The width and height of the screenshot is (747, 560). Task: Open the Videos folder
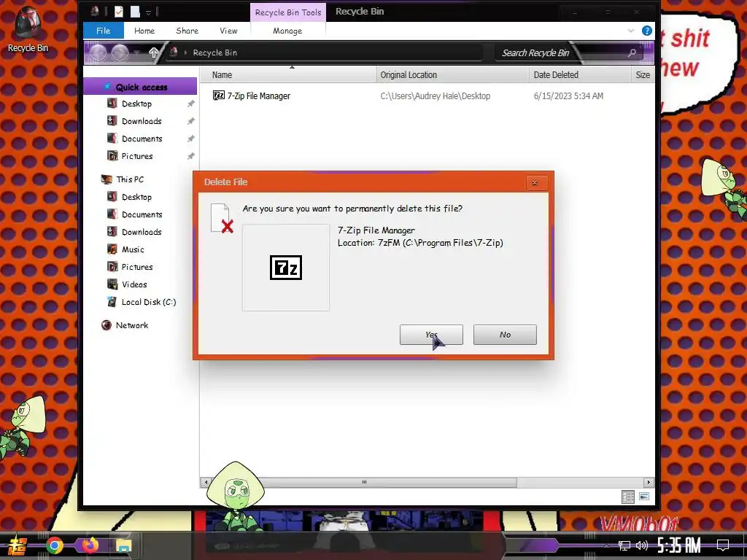tap(134, 285)
